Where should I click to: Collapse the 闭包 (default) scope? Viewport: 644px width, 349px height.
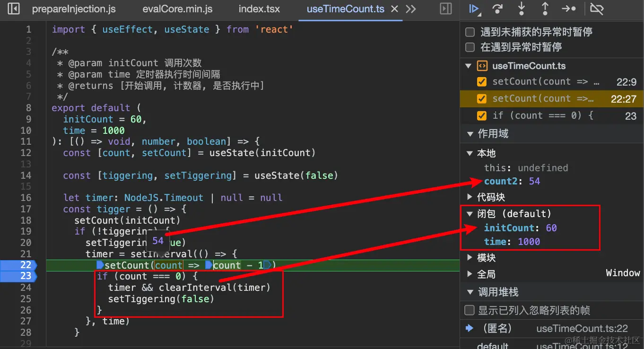[x=470, y=214]
